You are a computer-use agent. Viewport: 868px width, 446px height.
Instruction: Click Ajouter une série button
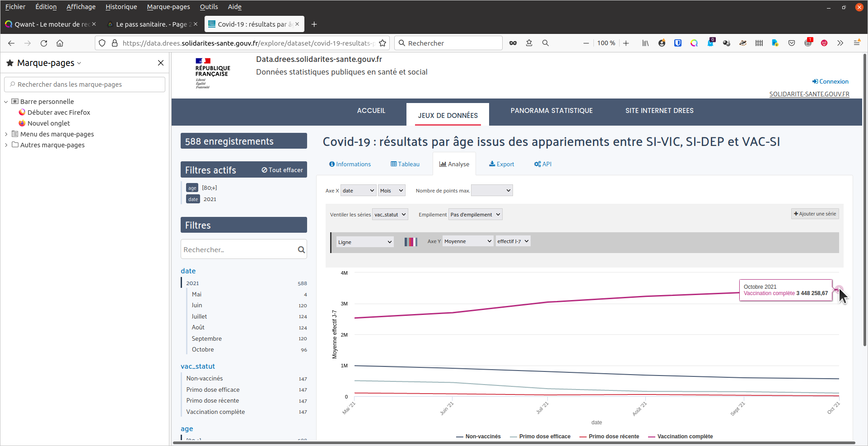pos(815,214)
